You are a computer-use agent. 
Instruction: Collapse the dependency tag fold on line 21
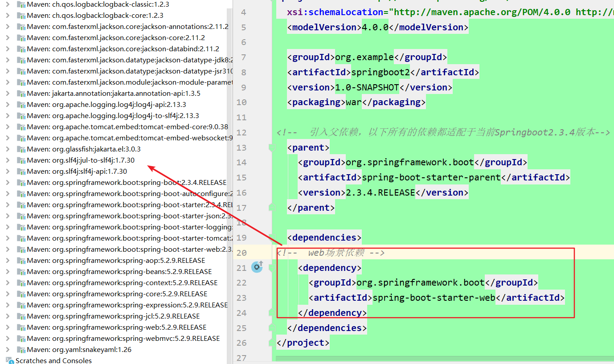click(272, 267)
